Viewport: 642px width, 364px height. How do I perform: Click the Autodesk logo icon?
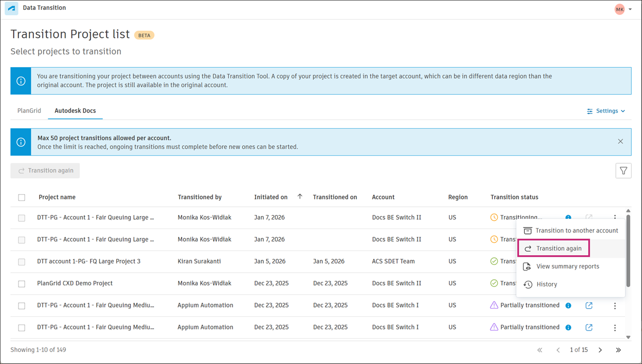pyautogui.click(x=11, y=9)
